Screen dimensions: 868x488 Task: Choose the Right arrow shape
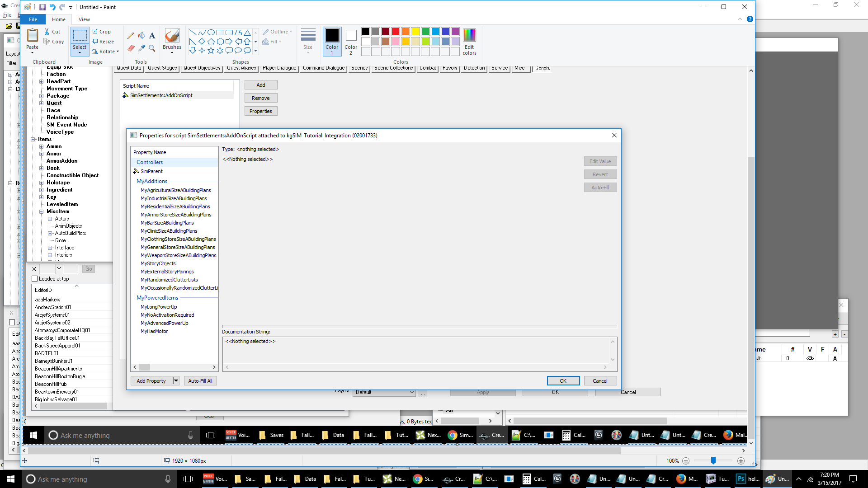click(229, 42)
